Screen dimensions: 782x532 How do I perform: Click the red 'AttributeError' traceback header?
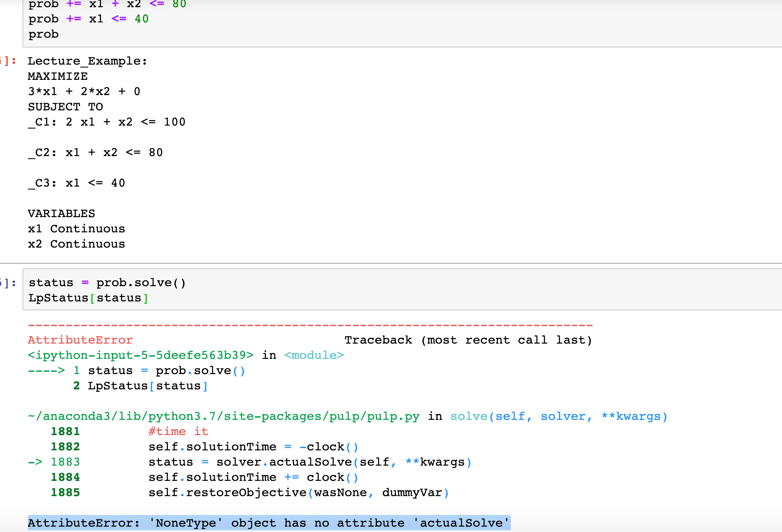click(x=80, y=340)
